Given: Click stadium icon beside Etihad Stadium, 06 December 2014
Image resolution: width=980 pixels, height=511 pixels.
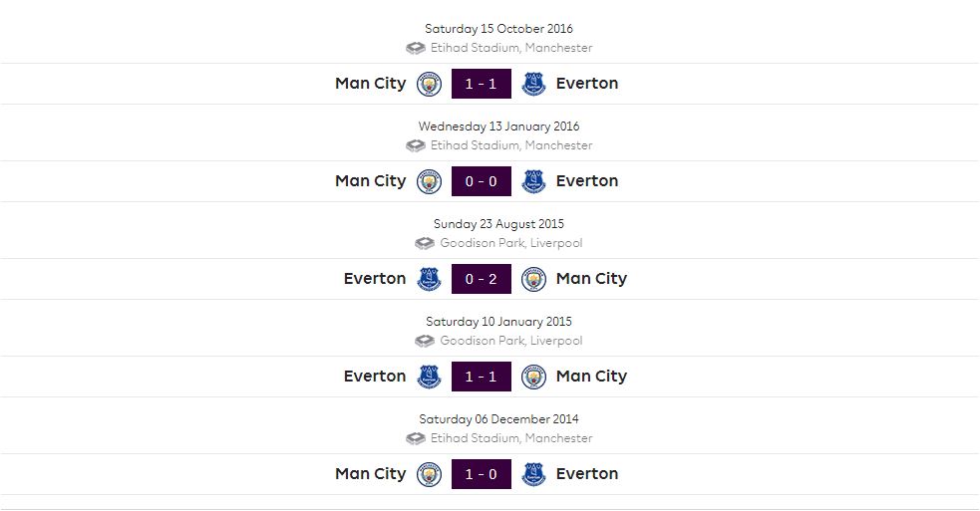Looking at the screenshot, I should pos(416,438).
